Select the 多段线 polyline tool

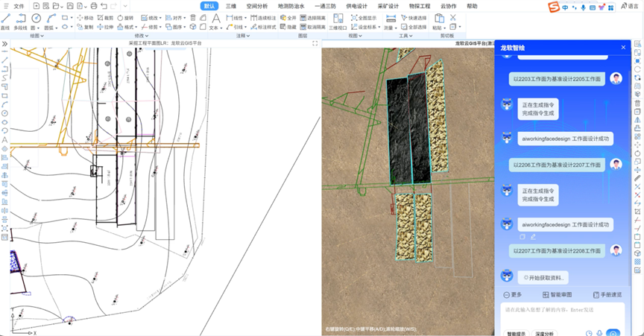click(20, 21)
